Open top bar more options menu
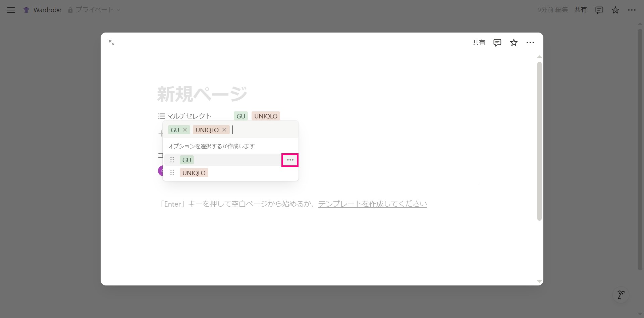Screen dimensions: 644x318 coord(632,10)
